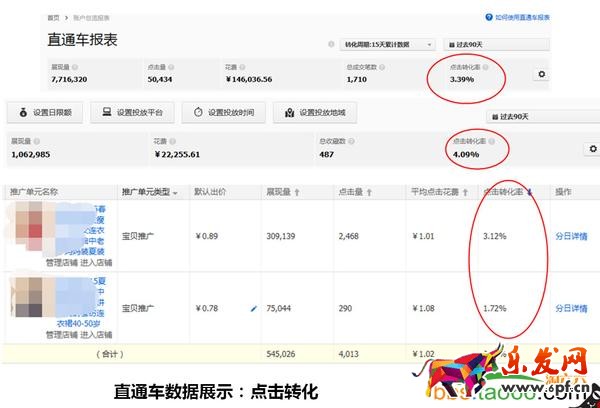Click the 设置投放平台 button
600x408 pixels.
134,112
